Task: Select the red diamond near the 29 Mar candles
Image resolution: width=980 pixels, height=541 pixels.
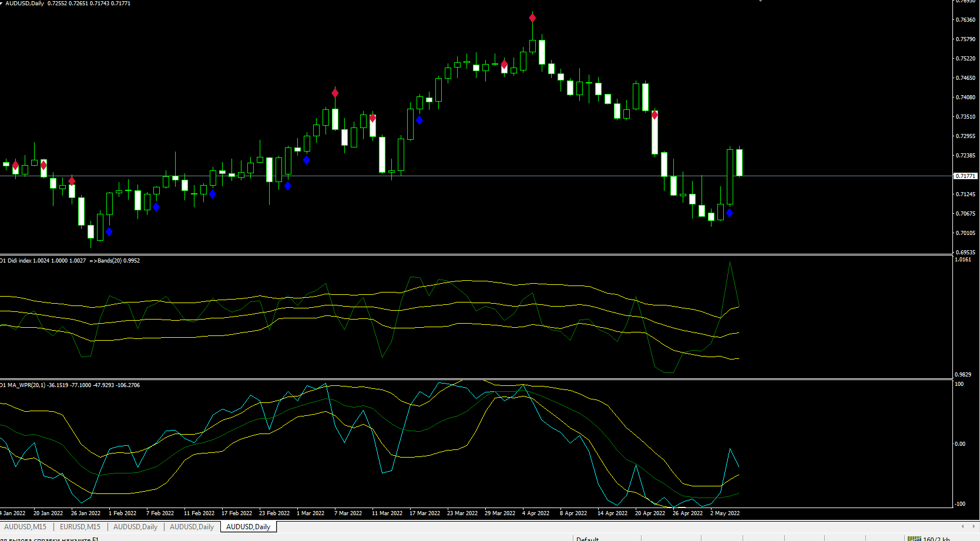Action: [504, 64]
